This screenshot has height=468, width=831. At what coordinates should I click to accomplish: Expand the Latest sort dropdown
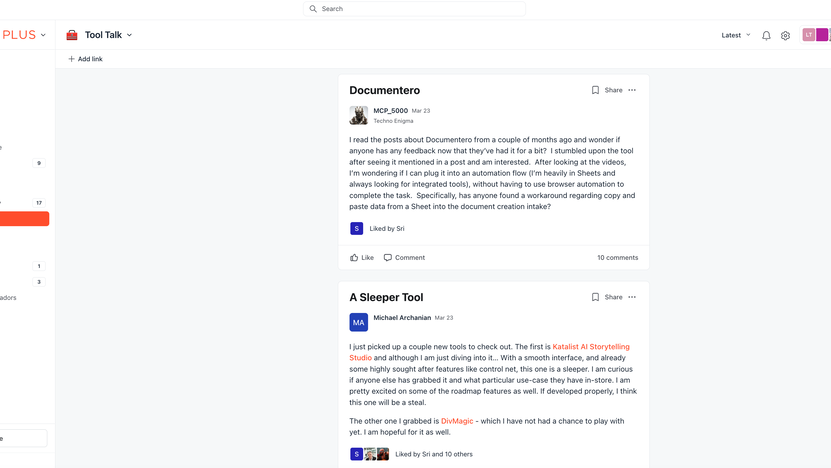(x=736, y=35)
